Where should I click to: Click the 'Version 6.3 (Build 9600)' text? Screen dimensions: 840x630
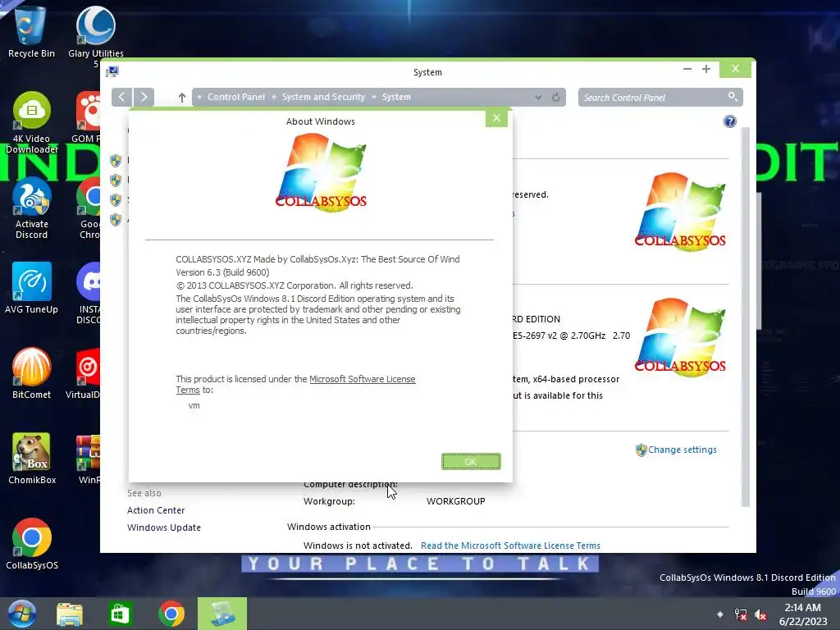(222, 272)
